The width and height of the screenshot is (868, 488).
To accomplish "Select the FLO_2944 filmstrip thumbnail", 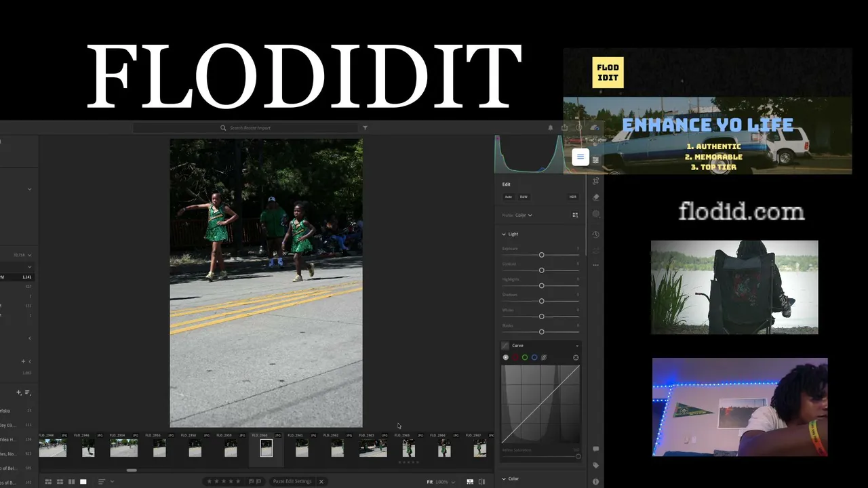I will click(x=53, y=447).
